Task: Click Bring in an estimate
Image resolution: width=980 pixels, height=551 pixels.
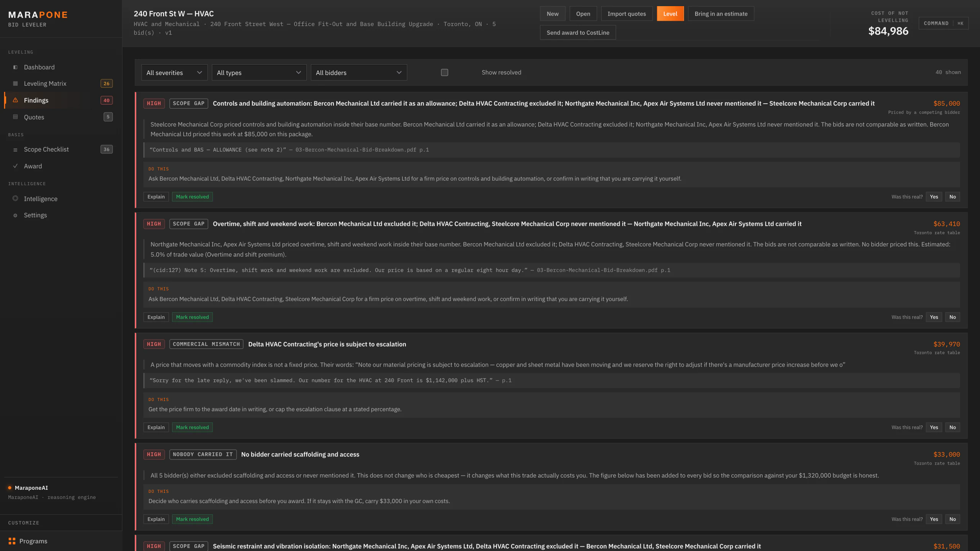Action: 721,14
